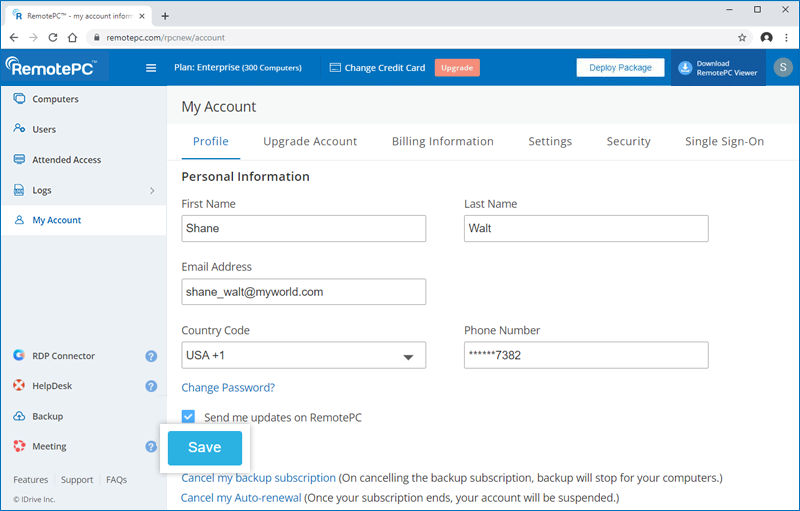Switch to Upgrade Account tab
The width and height of the screenshot is (800, 511).
click(x=310, y=141)
